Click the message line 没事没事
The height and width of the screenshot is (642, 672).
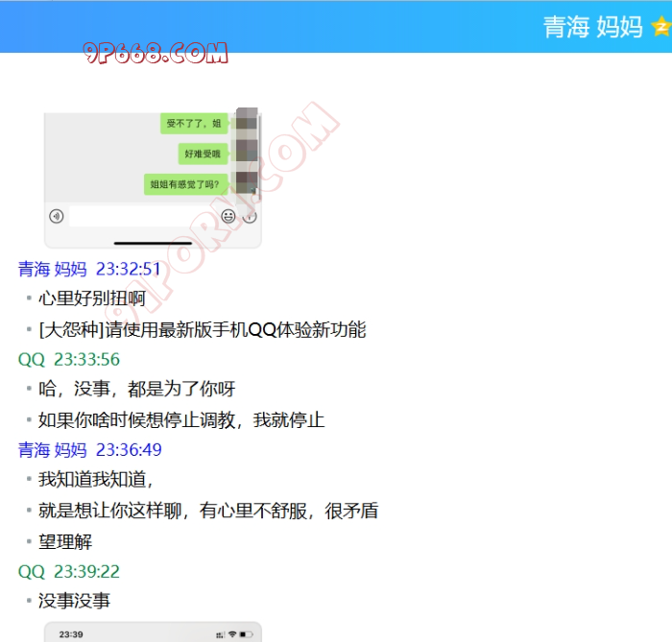74,601
